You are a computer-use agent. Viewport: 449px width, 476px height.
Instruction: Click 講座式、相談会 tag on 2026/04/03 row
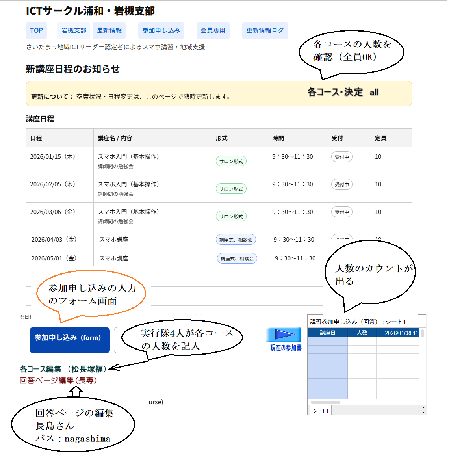pos(236,240)
